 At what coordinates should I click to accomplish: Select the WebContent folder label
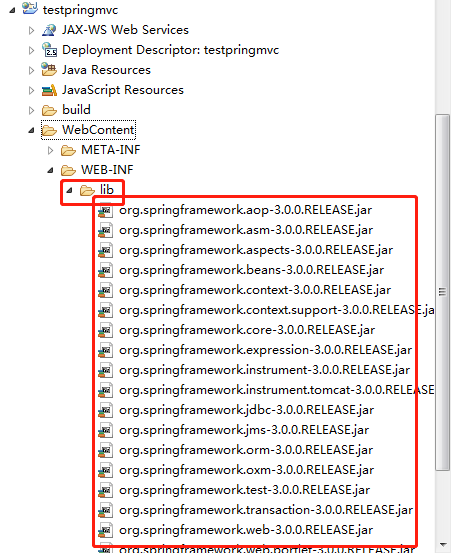tap(99, 130)
